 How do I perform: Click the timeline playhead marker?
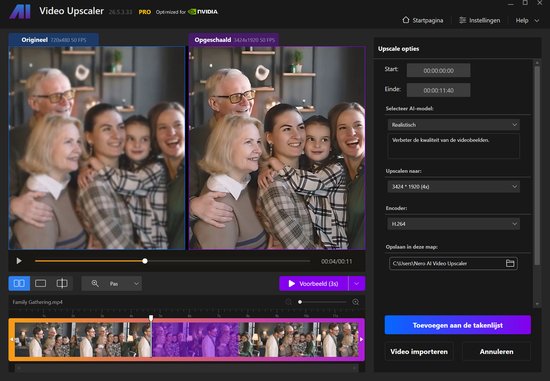(151, 318)
